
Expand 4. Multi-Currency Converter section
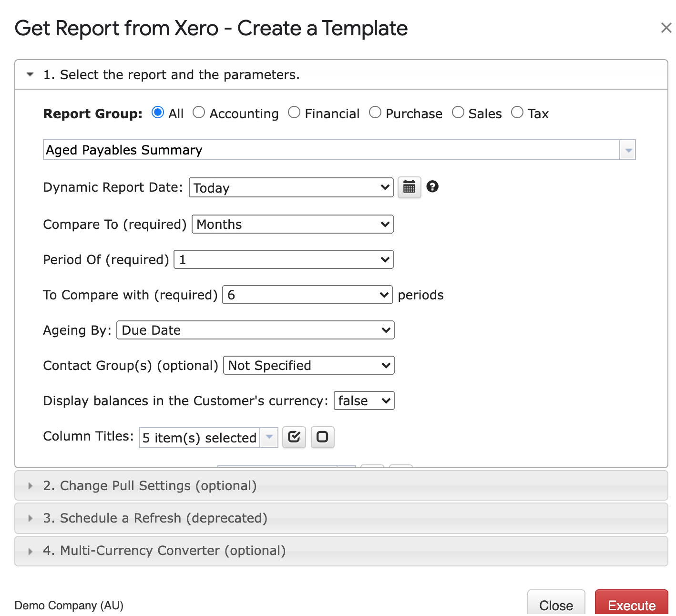click(341, 551)
